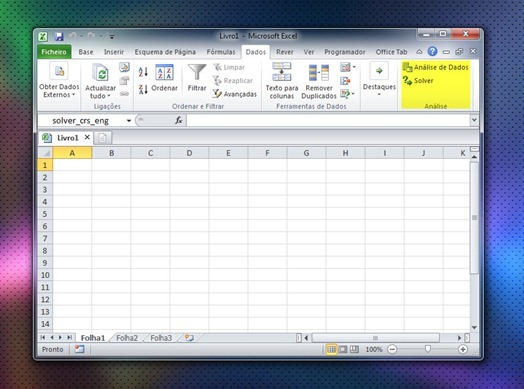
Task: Click Reaplicar filter button
Action: click(x=233, y=81)
